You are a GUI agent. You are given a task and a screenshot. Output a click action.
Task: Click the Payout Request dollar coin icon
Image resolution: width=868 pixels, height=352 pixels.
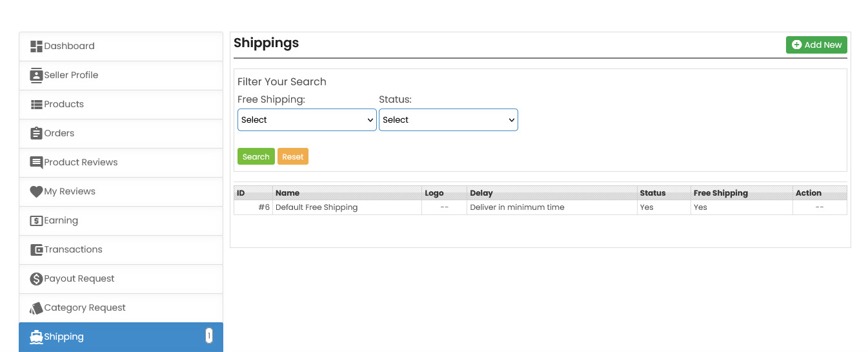36,279
